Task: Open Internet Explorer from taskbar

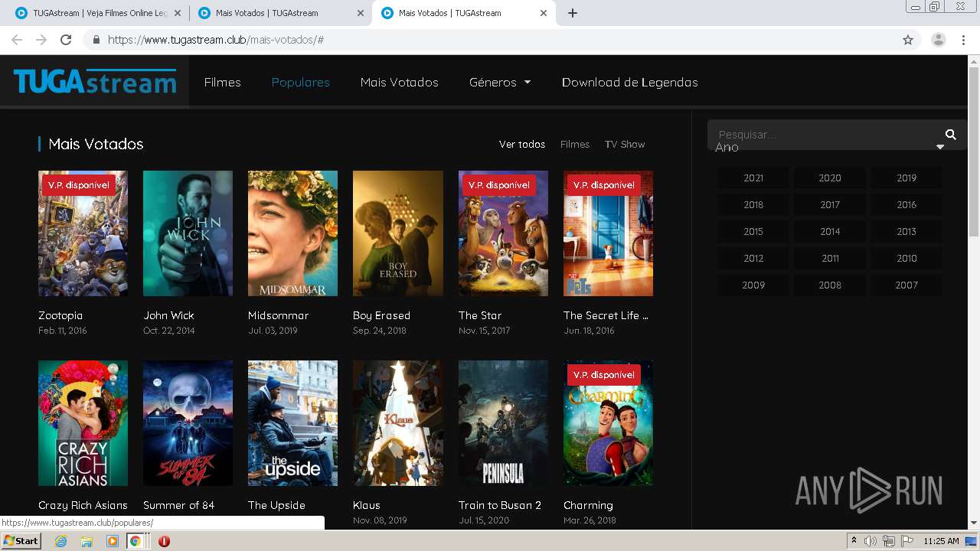Action: tap(61, 541)
